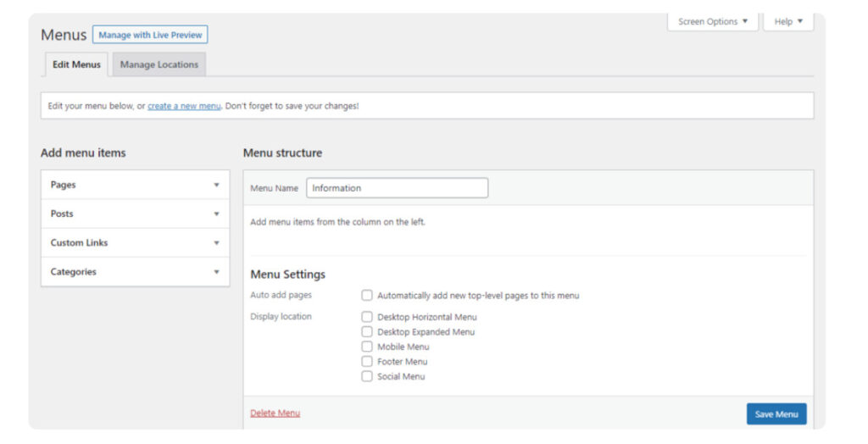Open the Help dropdown
Viewport: 868px width, 444px height.
coord(788,22)
